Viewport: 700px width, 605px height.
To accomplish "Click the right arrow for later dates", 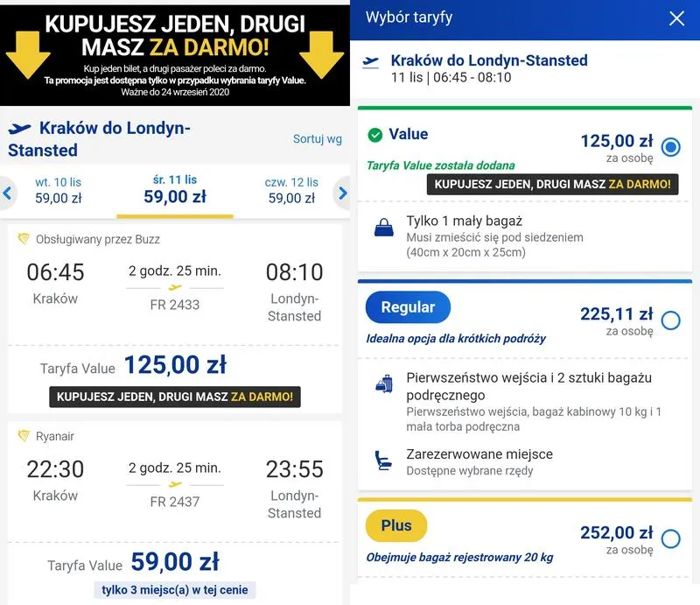I will [343, 193].
